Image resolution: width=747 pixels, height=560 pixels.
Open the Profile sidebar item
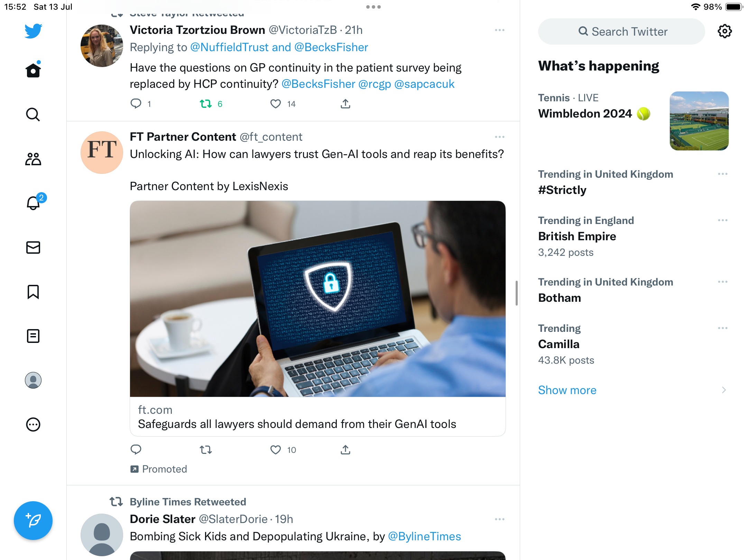tap(33, 380)
